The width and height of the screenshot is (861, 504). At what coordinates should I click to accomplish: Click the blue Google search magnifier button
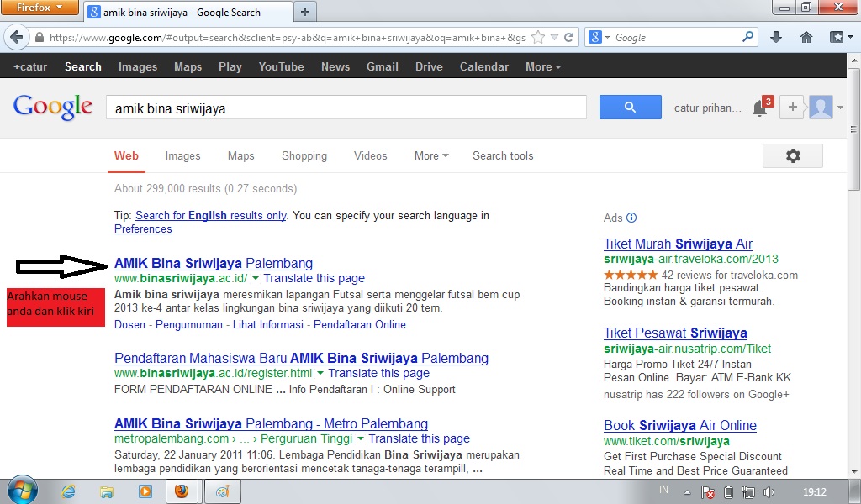coord(631,107)
